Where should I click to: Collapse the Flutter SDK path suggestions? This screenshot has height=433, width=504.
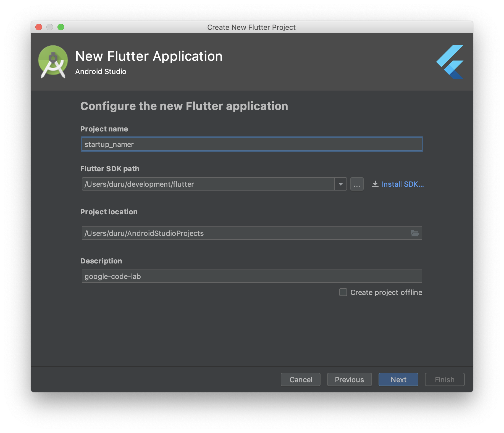pyautogui.click(x=340, y=184)
